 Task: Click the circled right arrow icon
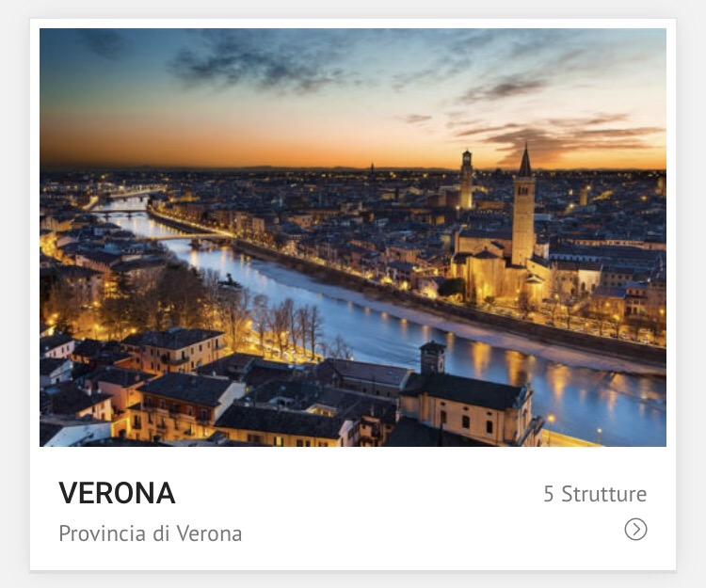click(x=635, y=529)
